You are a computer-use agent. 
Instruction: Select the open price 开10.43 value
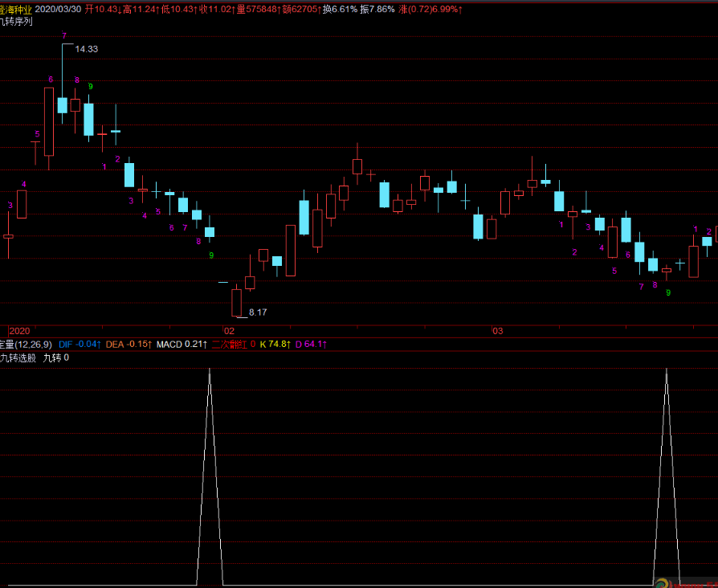(x=103, y=9)
